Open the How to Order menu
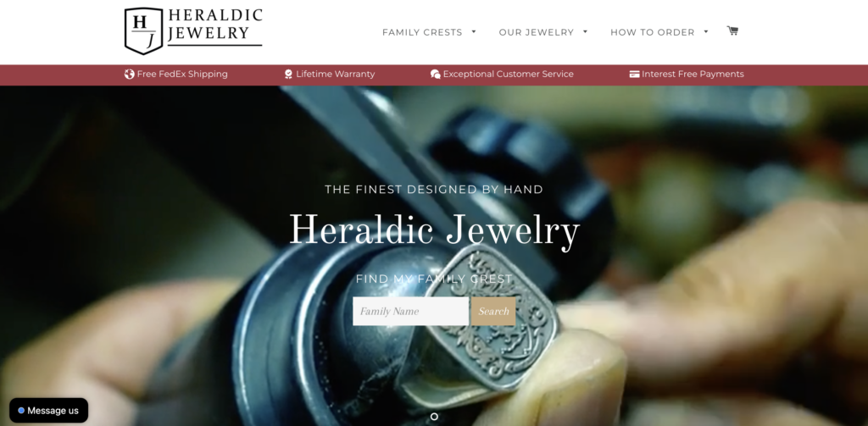Viewport: 868px width, 426px height. pos(652,33)
